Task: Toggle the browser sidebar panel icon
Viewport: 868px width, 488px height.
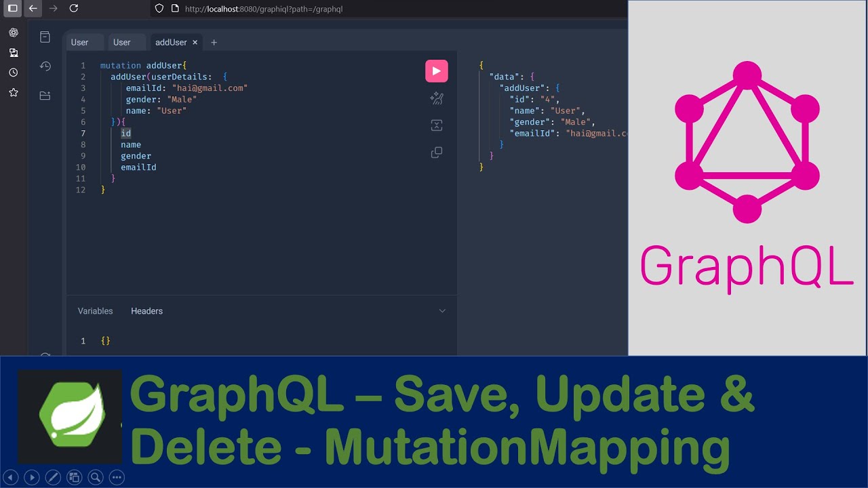Action: click(x=12, y=8)
